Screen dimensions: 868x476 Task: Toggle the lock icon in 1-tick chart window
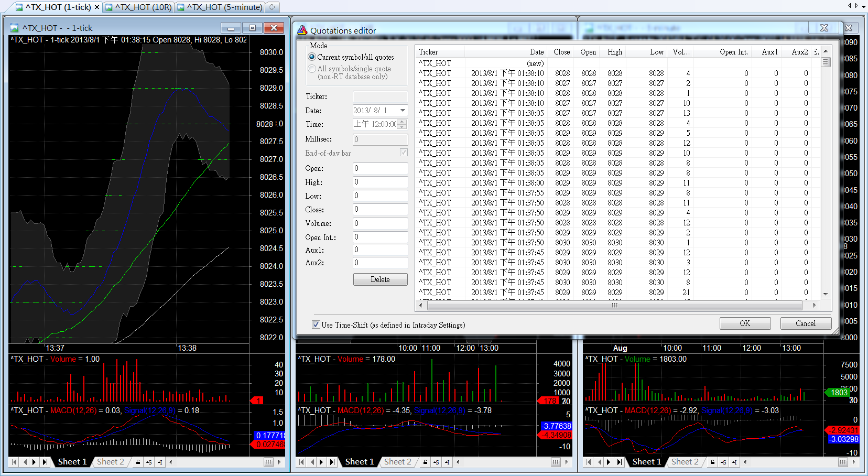click(x=138, y=462)
